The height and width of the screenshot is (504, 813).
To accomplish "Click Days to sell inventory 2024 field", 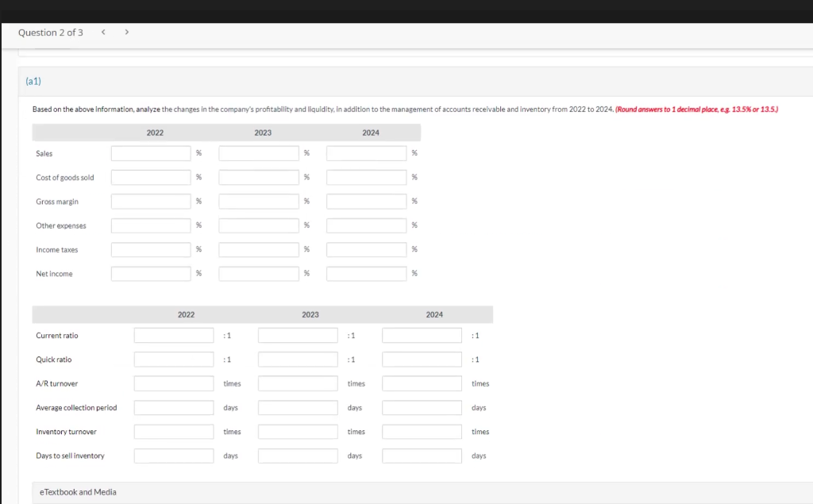I will pos(422,456).
